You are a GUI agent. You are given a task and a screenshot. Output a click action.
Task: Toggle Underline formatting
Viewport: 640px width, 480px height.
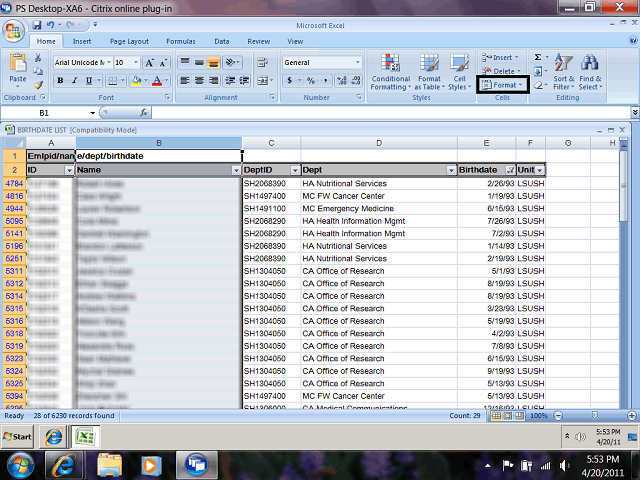[x=88, y=80]
